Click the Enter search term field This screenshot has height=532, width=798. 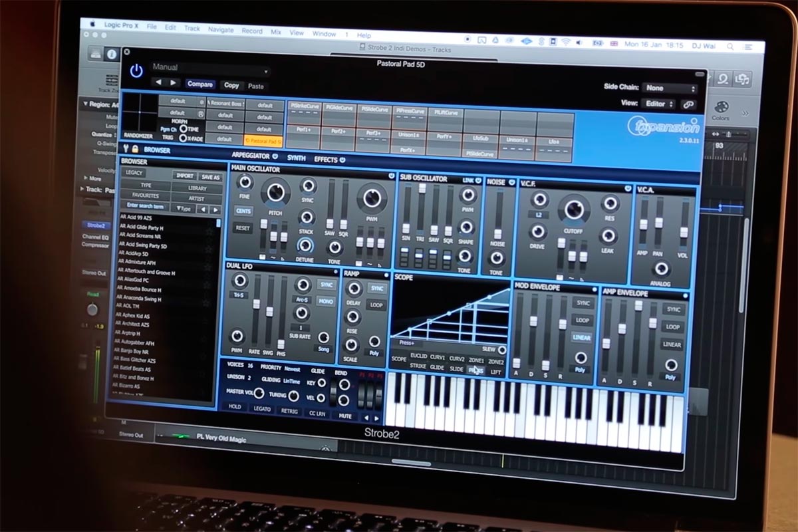click(x=145, y=206)
